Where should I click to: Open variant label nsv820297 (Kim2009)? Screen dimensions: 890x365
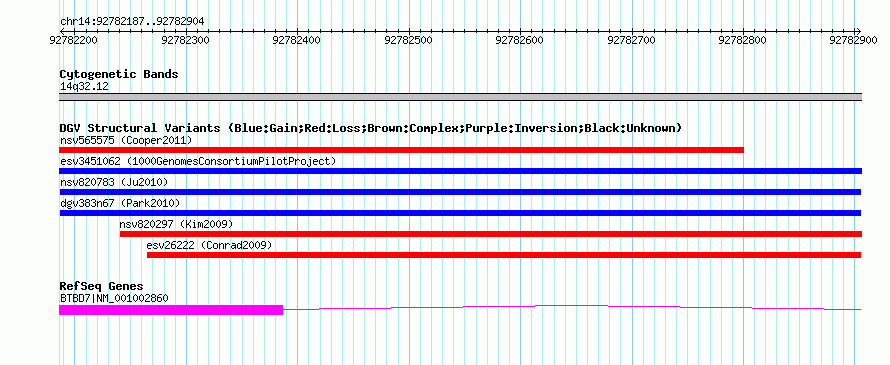click(177, 224)
